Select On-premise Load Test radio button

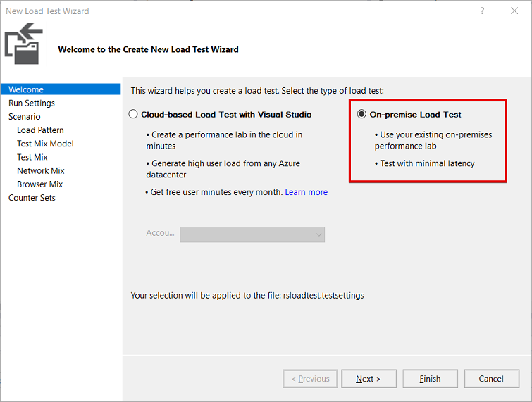[x=362, y=114]
